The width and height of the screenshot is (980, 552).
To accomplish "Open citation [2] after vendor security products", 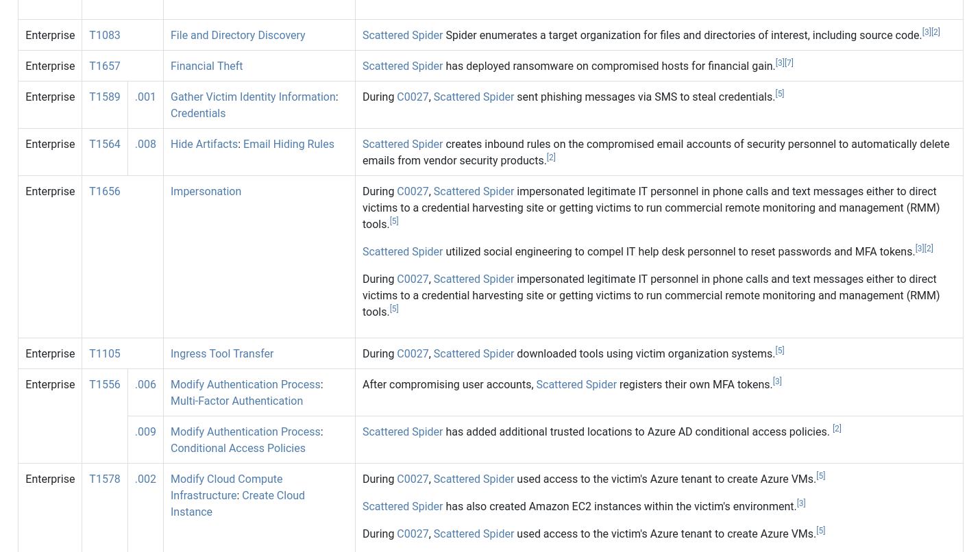I will 551,158.
